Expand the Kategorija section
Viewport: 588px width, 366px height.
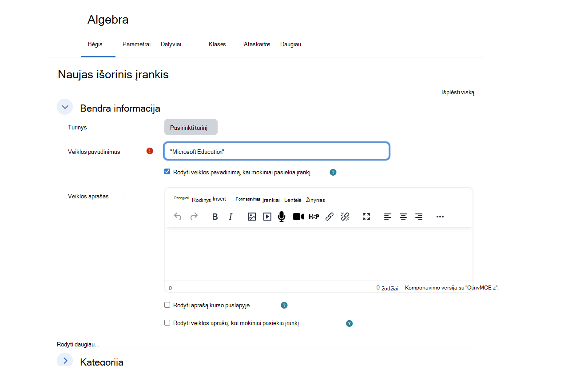coord(65,360)
